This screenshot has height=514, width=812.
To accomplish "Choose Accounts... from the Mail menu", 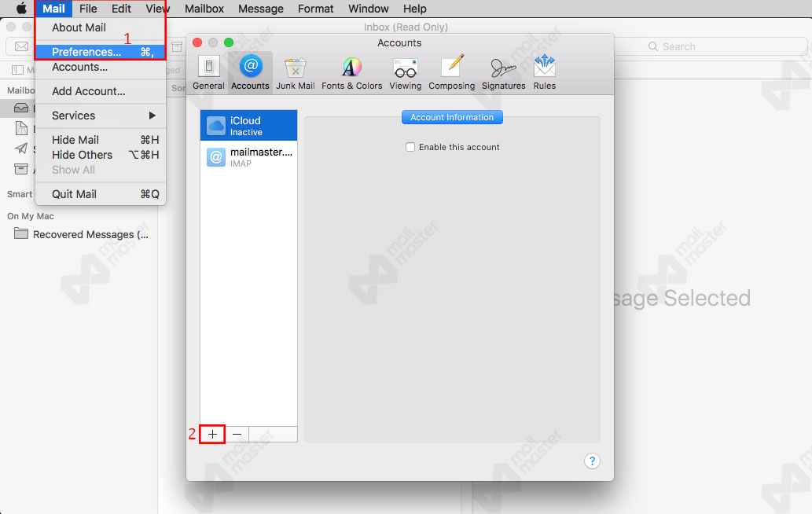I will tap(101, 68).
